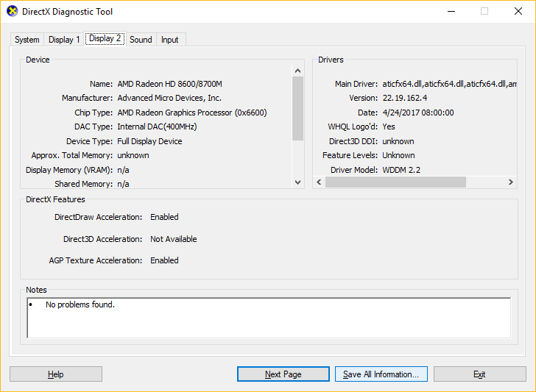
Task: Click AGP Texture Acceleration Enabled value
Action: (164, 260)
